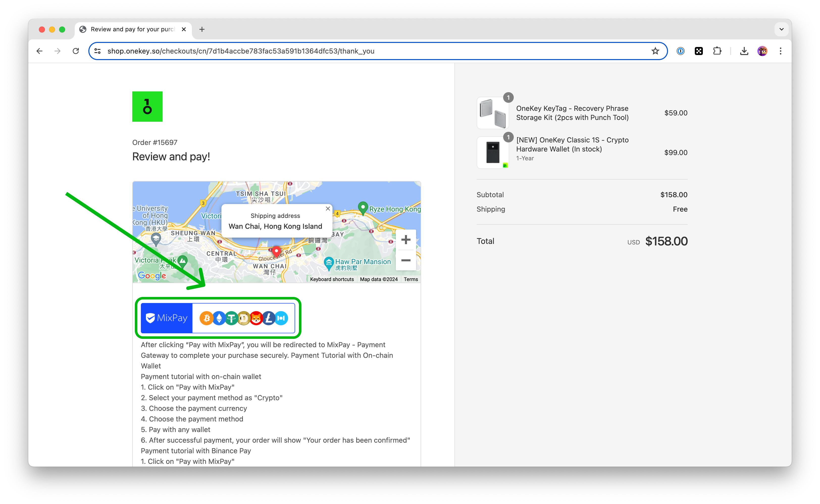Viewport: 820px width, 504px height.
Task: Open a new browser tab
Action: click(202, 29)
